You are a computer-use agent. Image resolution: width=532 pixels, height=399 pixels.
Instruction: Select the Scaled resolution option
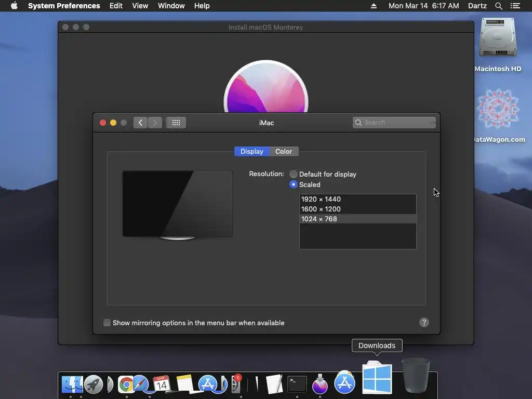(x=294, y=184)
